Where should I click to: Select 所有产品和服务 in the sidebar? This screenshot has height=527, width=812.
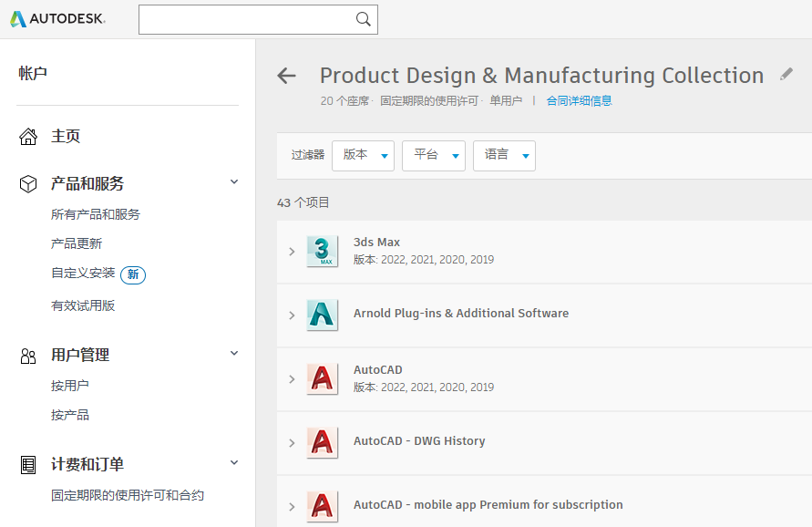pyautogui.click(x=96, y=215)
